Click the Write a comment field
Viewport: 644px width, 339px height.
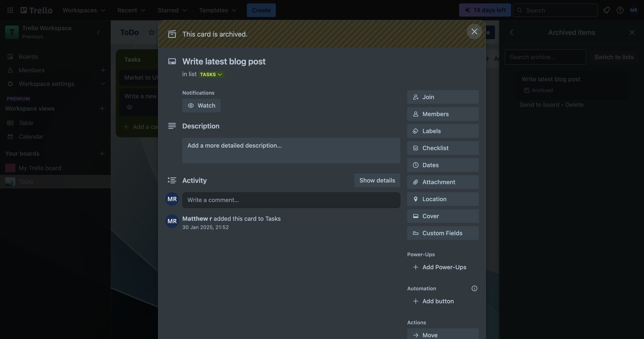(291, 200)
